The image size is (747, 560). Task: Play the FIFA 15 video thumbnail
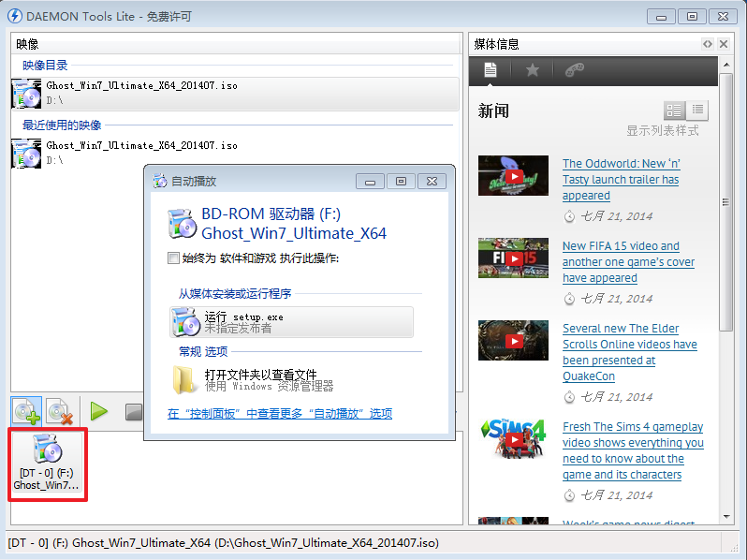[514, 258]
